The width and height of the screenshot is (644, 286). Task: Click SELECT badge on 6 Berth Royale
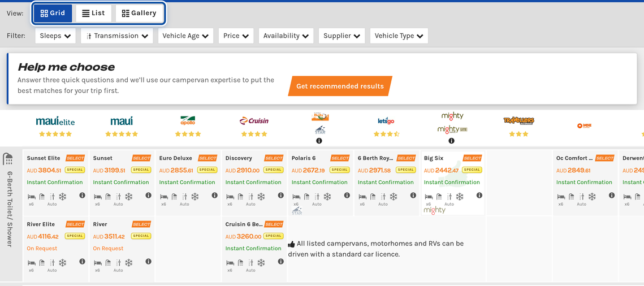406,158
